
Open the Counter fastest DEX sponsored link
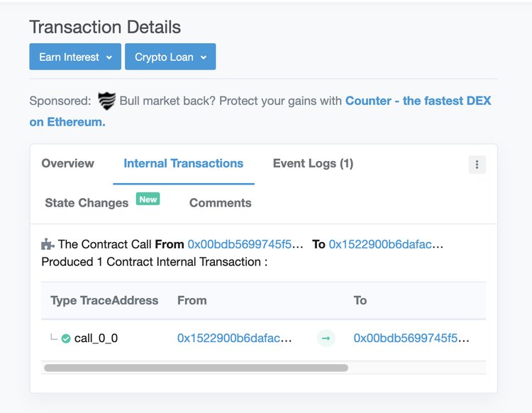(x=418, y=101)
